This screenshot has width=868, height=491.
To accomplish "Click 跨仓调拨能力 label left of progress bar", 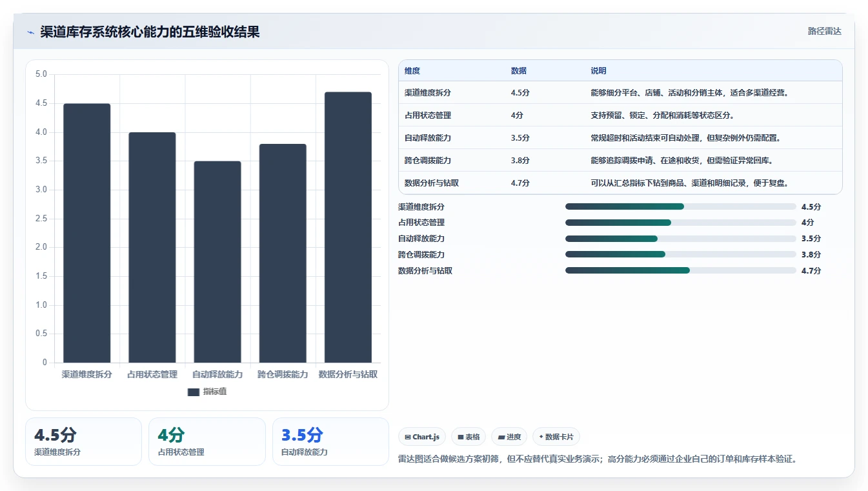I will coord(421,255).
